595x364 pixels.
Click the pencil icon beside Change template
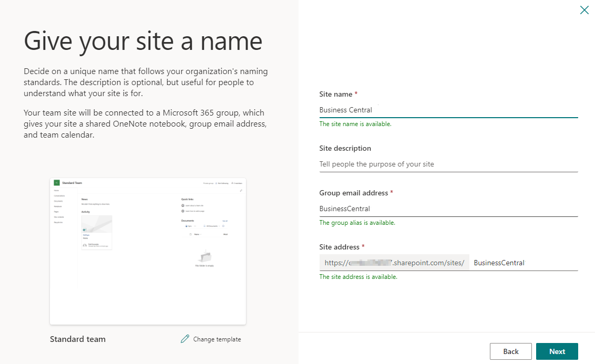(184, 339)
